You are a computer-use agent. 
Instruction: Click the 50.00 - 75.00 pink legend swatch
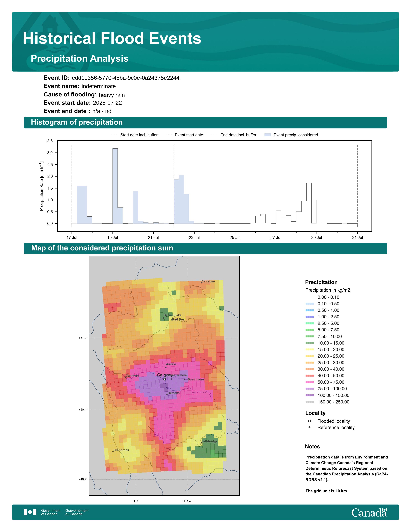click(309, 382)
